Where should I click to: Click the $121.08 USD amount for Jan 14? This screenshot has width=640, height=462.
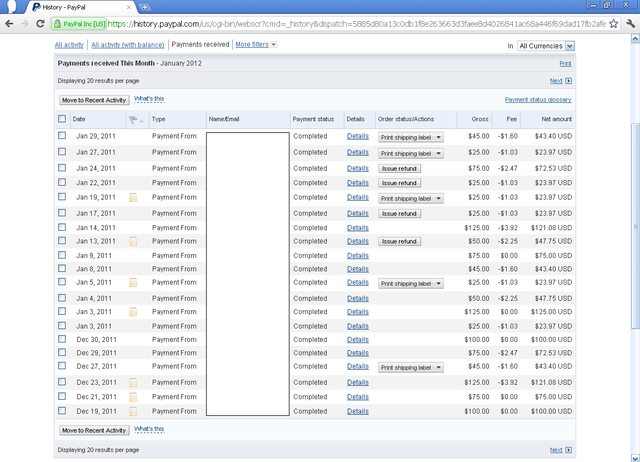pos(551,228)
